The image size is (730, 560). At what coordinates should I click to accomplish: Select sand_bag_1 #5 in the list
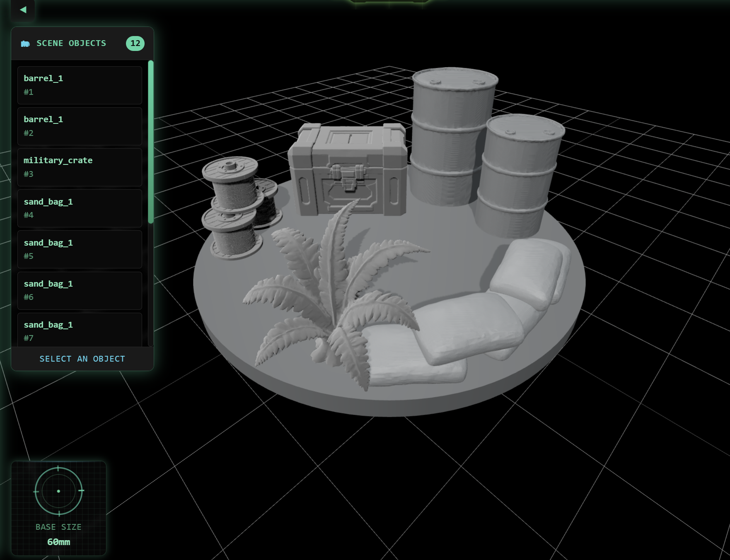coord(80,249)
